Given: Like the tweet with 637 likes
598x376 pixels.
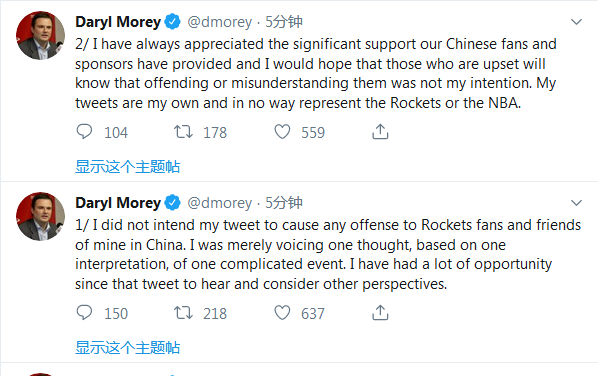Looking at the screenshot, I should pyautogui.click(x=282, y=313).
